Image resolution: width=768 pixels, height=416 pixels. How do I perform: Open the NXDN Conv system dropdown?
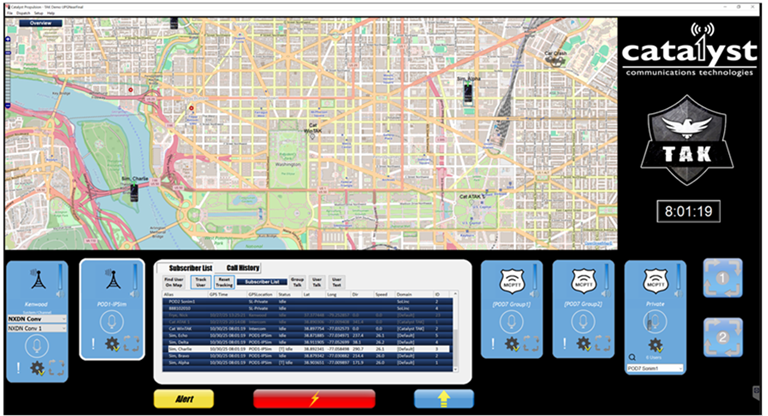34,318
